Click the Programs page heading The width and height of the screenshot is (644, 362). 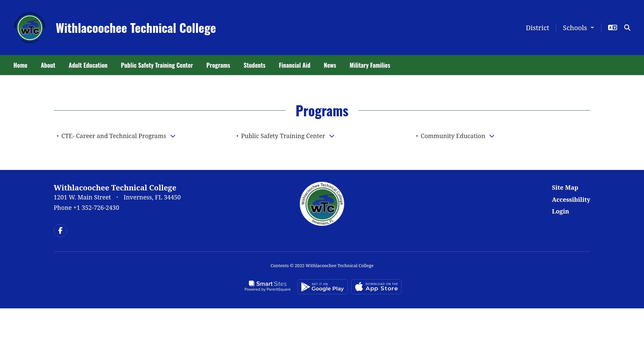[x=322, y=111]
